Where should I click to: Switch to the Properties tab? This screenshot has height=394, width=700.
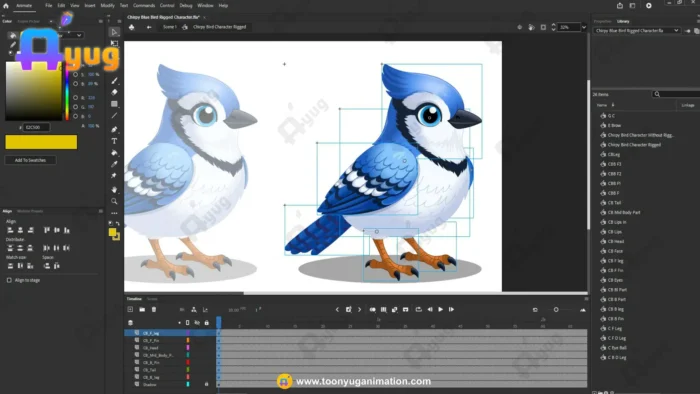point(602,21)
